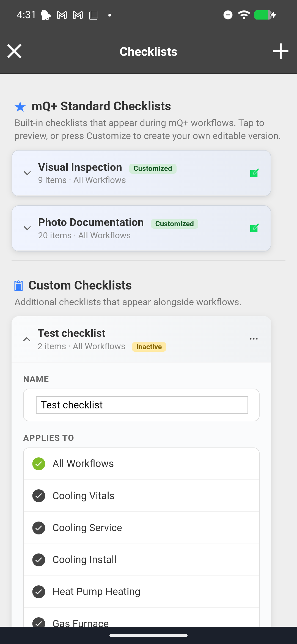This screenshot has height=644, width=297.
Task: Tap the Wi-Fi status icon
Action: [244, 15]
